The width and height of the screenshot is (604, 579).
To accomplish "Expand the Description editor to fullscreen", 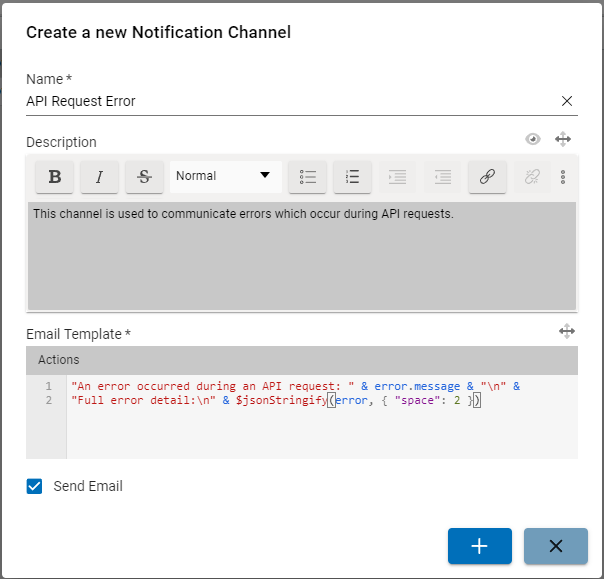I will [x=563, y=140].
